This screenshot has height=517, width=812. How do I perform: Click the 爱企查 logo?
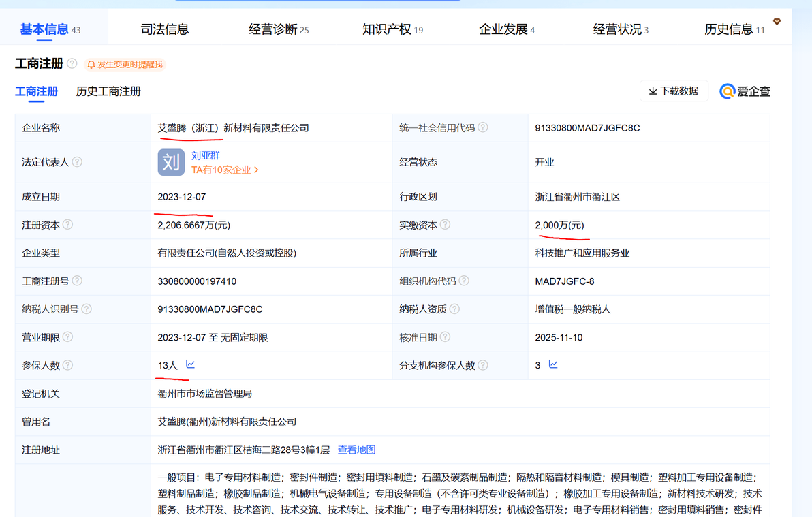[x=745, y=92]
